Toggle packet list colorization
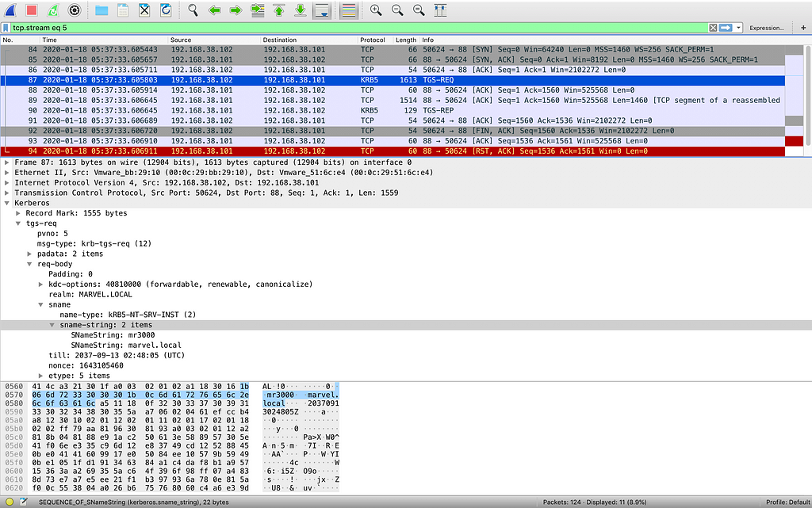The image size is (812, 508). point(349,10)
